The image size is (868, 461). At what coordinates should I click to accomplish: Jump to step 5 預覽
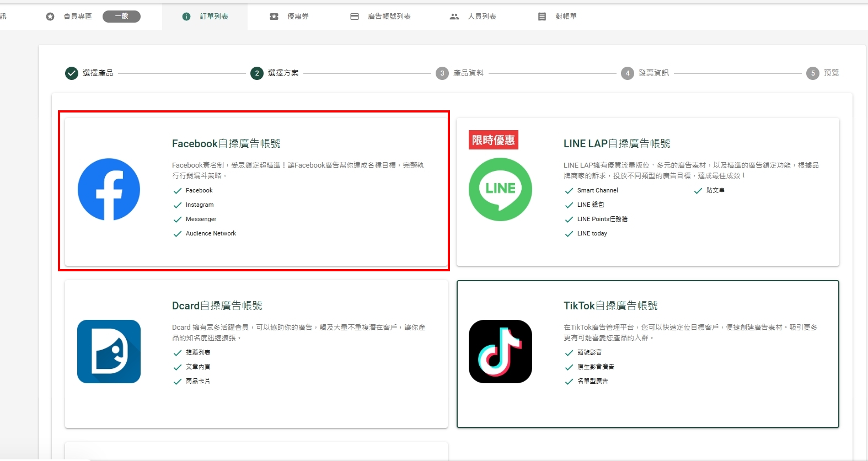click(823, 73)
